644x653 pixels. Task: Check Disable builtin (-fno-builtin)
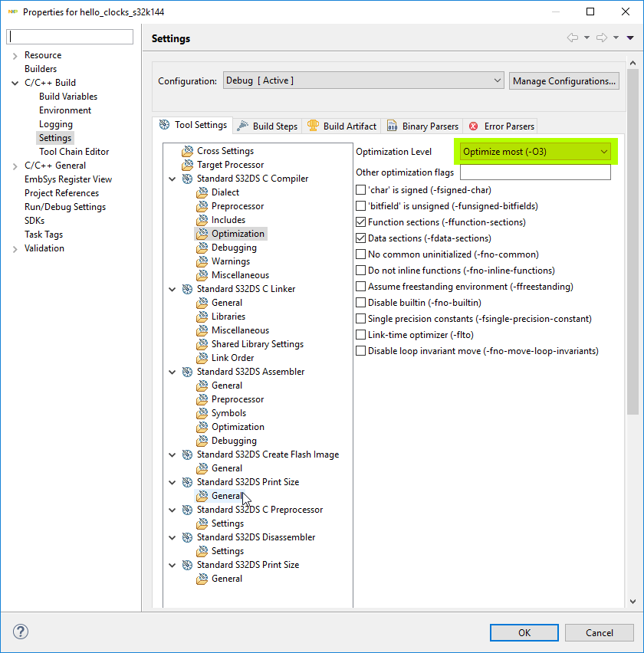tap(361, 302)
